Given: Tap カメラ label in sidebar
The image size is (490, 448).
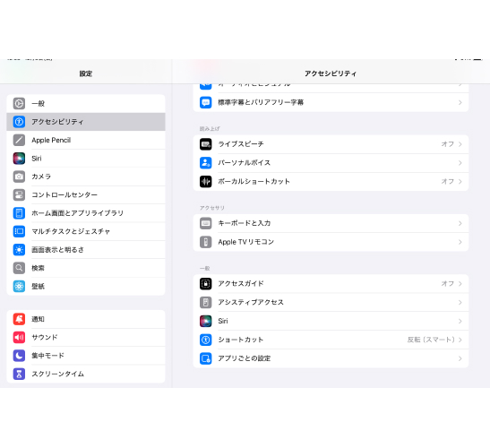Looking at the screenshot, I should (x=41, y=177).
